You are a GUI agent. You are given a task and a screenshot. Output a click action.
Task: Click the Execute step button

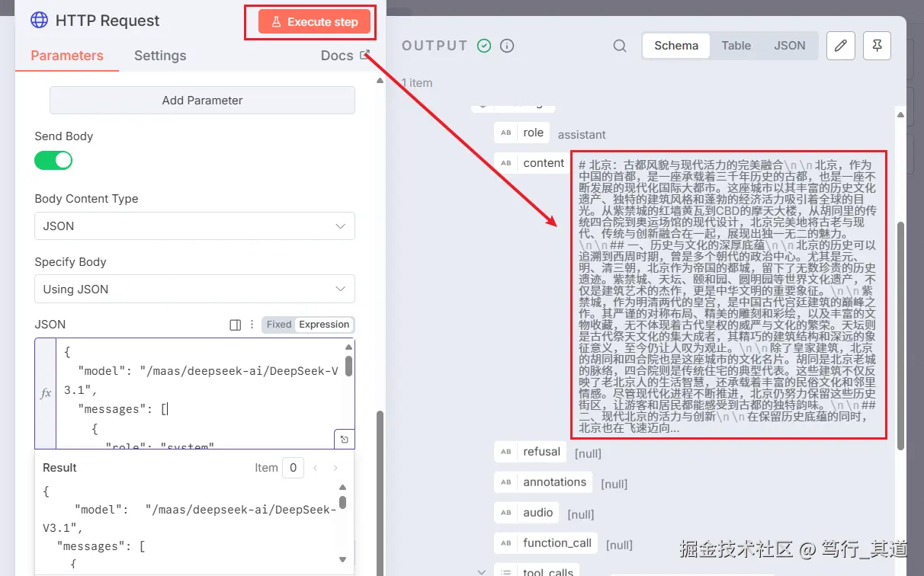point(315,22)
